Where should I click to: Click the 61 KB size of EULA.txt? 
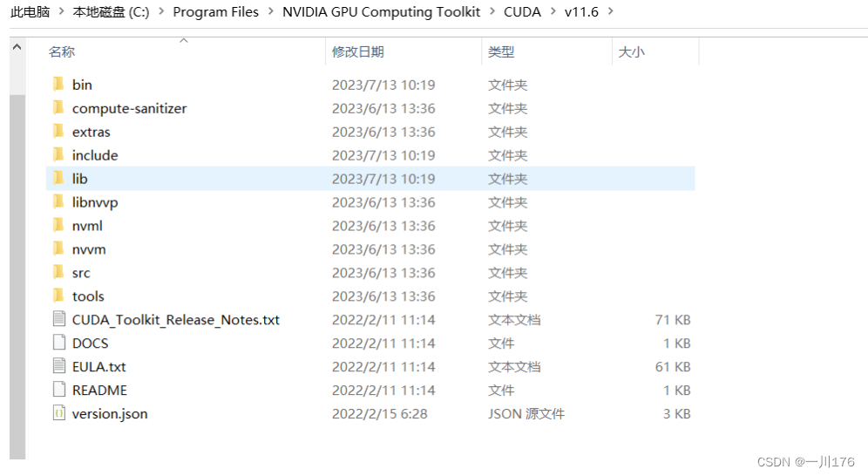[x=673, y=367]
